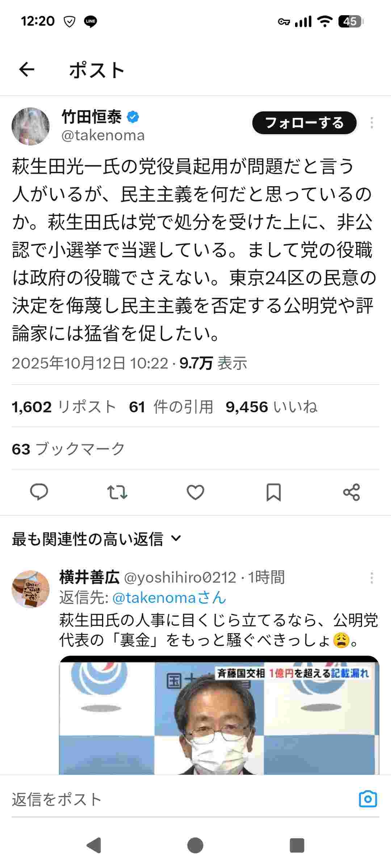Open more options on 横井善広's reply

point(372,578)
